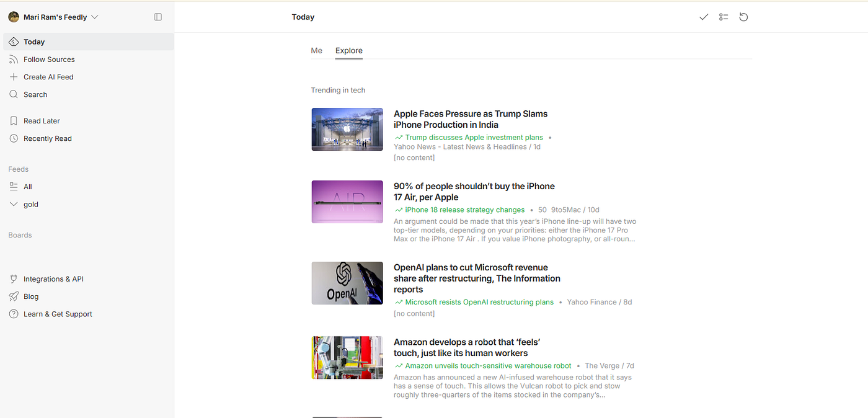Mark all as read with the checkmark icon

[x=704, y=17]
